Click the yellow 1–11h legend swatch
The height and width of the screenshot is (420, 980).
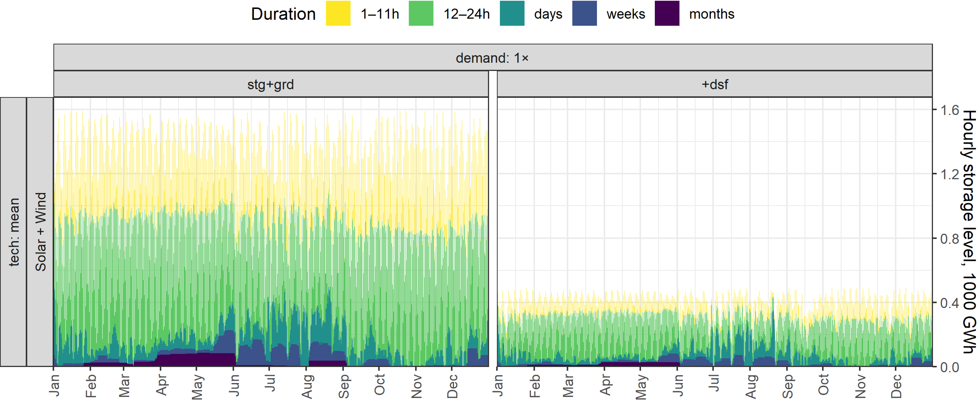338,14
